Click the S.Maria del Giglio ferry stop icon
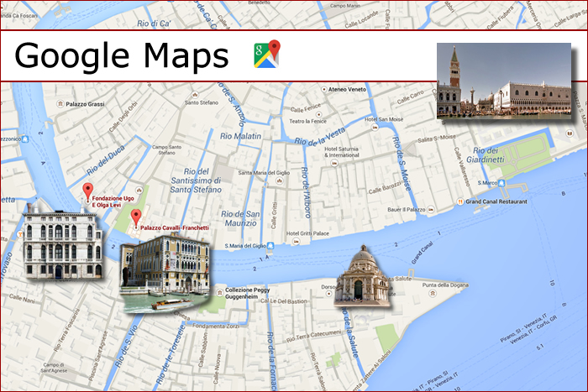The width and height of the screenshot is (588, 392). coord(270,246)
